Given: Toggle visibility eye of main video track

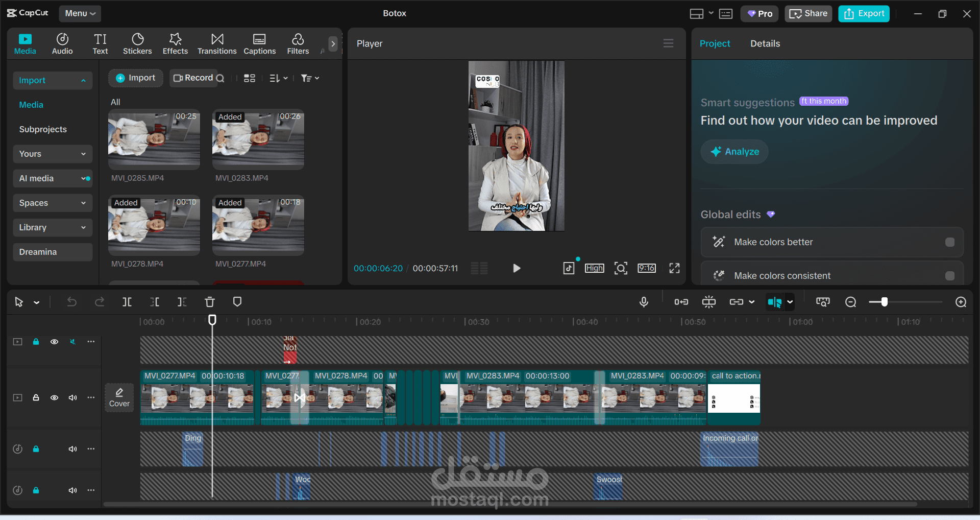Looking at the screenshot, I should [54, 397].
